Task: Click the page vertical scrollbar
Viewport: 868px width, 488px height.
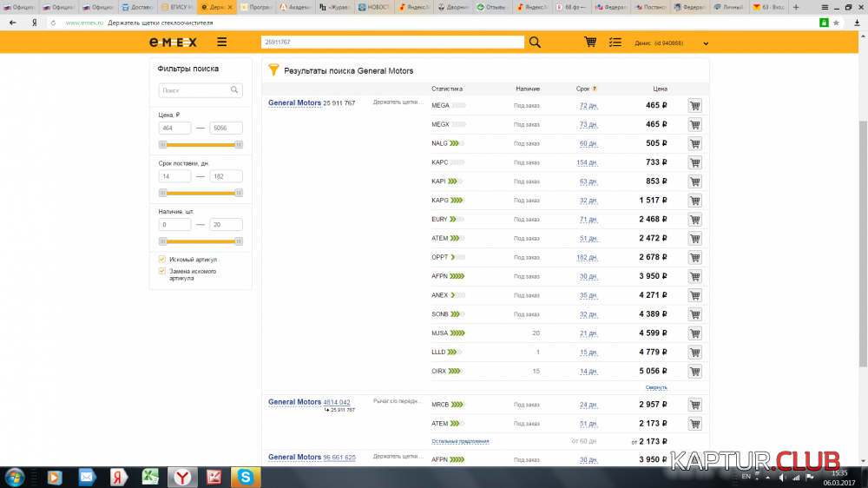Action: [863, 244]
